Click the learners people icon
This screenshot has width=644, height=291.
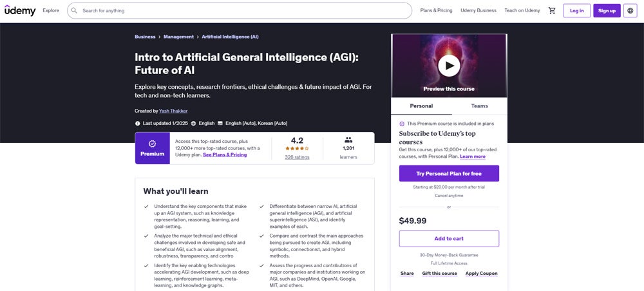[348, 140]
